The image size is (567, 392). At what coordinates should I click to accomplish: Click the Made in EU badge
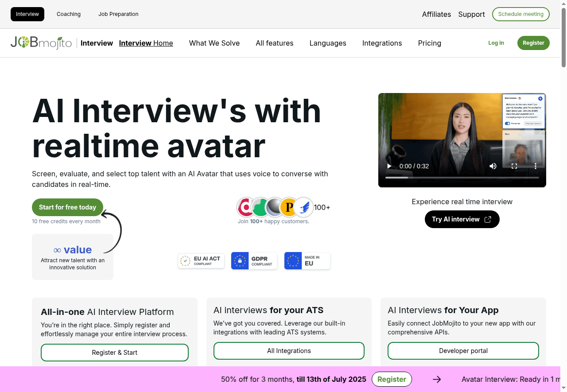point(307,261)
